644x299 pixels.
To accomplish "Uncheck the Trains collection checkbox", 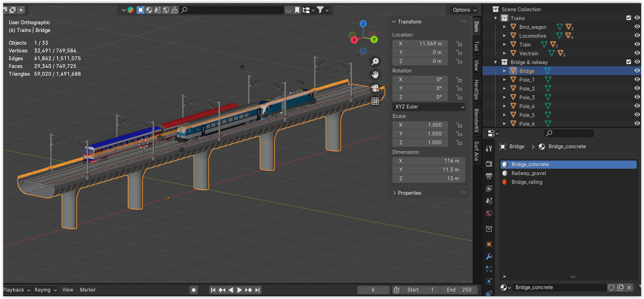I will (x=629, y=18).
